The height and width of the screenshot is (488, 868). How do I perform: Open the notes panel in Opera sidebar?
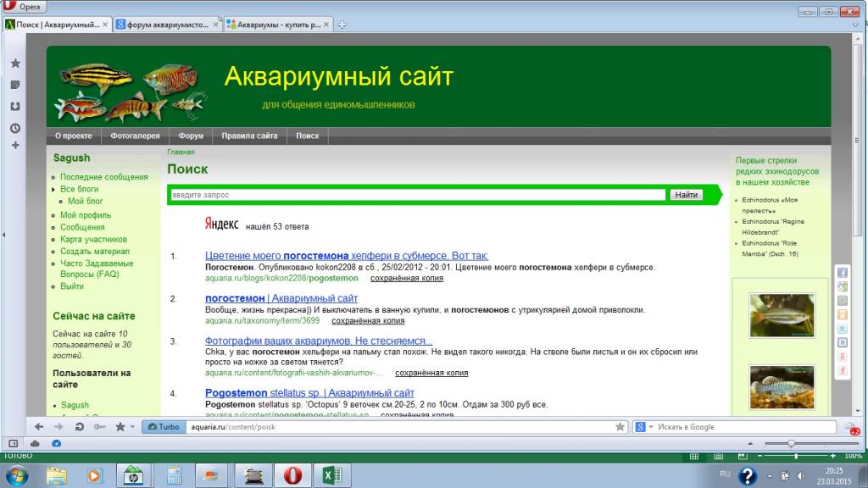tap(15, 85)
